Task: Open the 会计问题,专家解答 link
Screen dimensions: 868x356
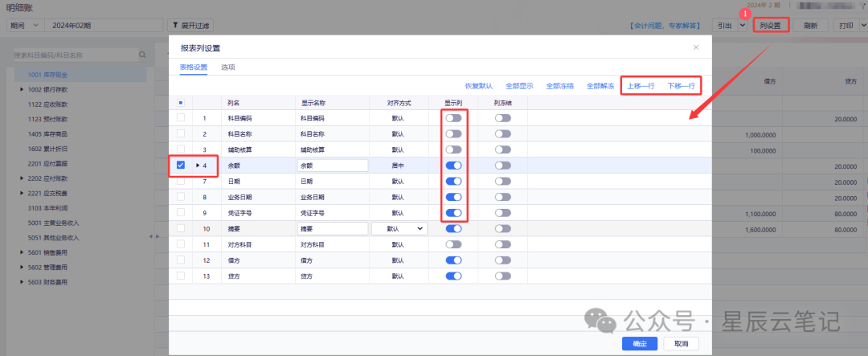Action: point(664,26)
